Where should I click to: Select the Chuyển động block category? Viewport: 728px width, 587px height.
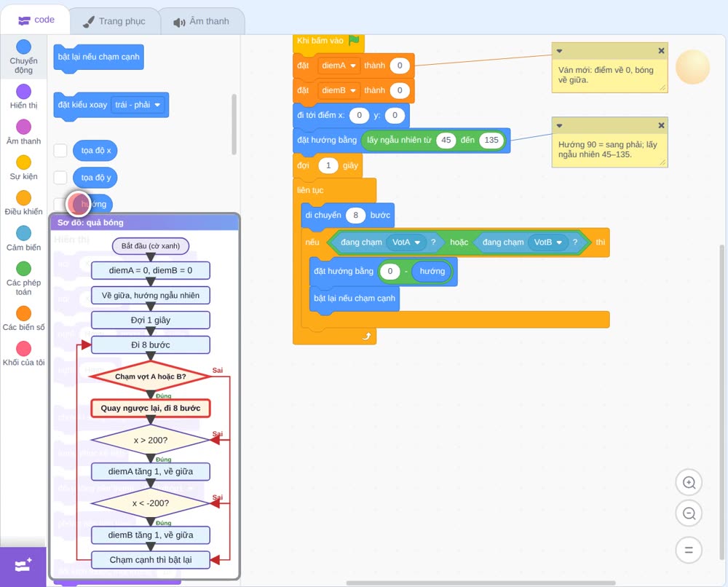coord(23,57)
